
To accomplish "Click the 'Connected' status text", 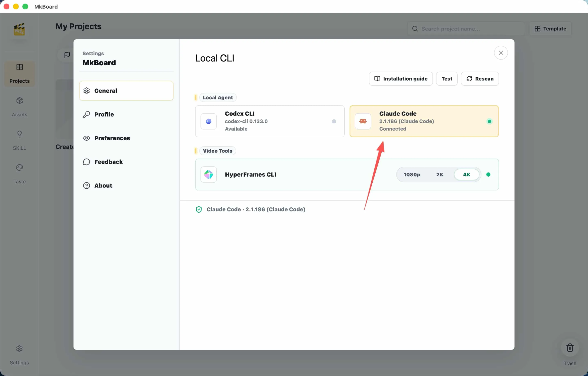I will click(393, 129).
